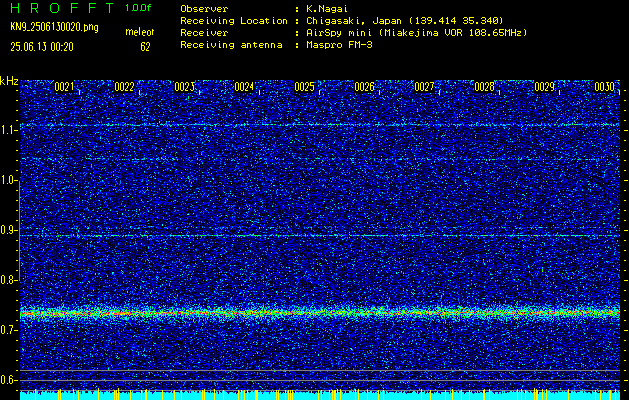Click time marker 0023
629x400 pixels.
pos(185,87)
